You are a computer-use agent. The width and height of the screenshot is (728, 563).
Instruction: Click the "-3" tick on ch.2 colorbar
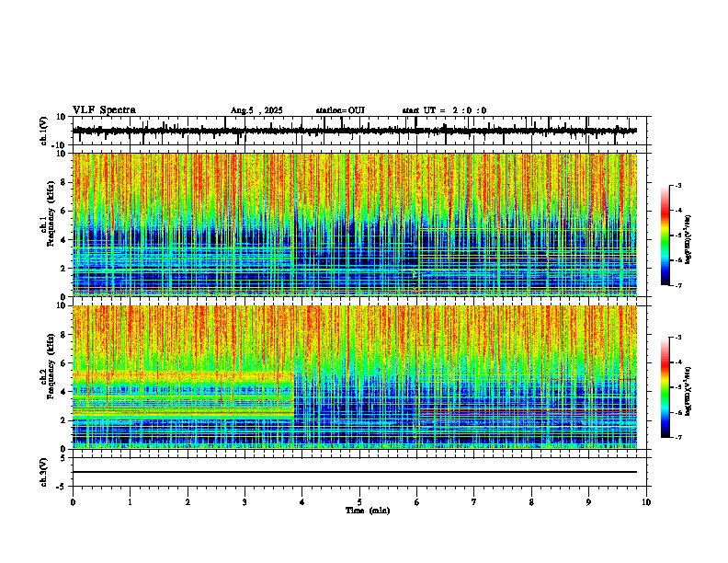click(x=678, y=337)
